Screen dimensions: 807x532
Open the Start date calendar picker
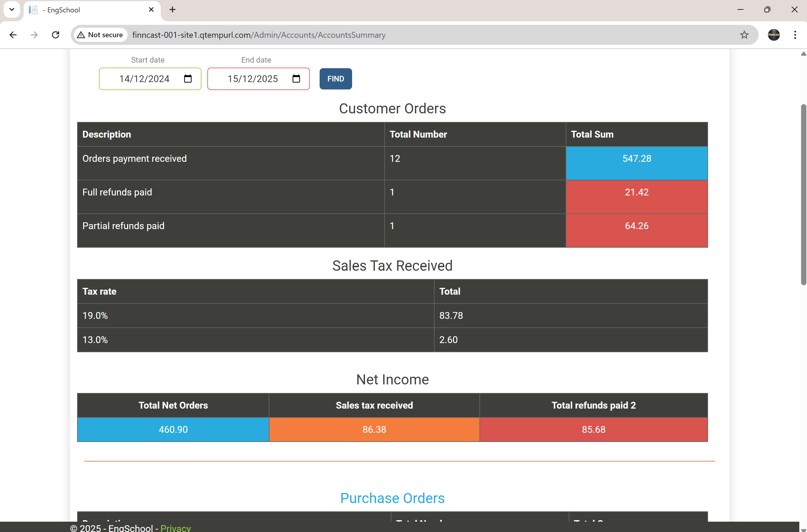[x=187, y=79]
